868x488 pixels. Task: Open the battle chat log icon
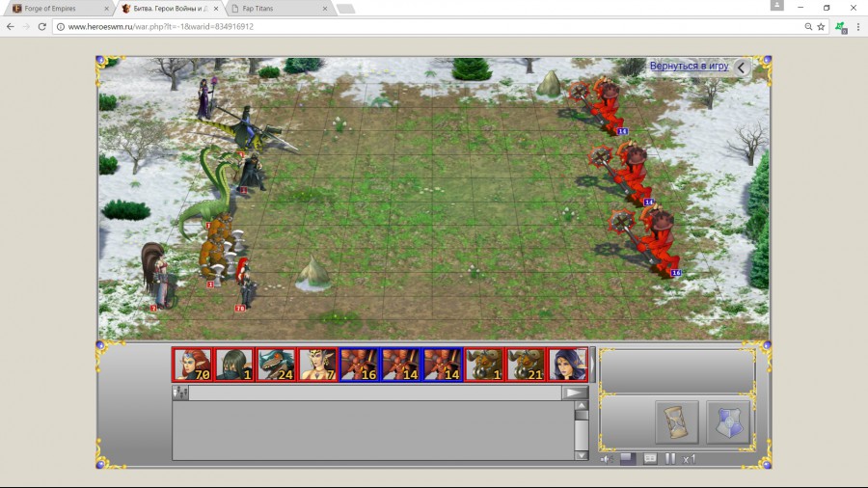click(650, 459)
